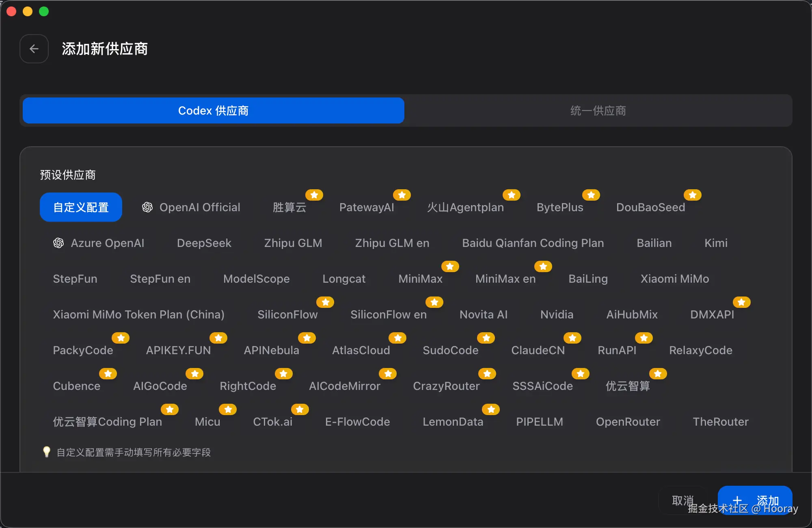This screenshot has height=528, width=812.
Task: Select the Nvidia preset provider
Action: 557,314
